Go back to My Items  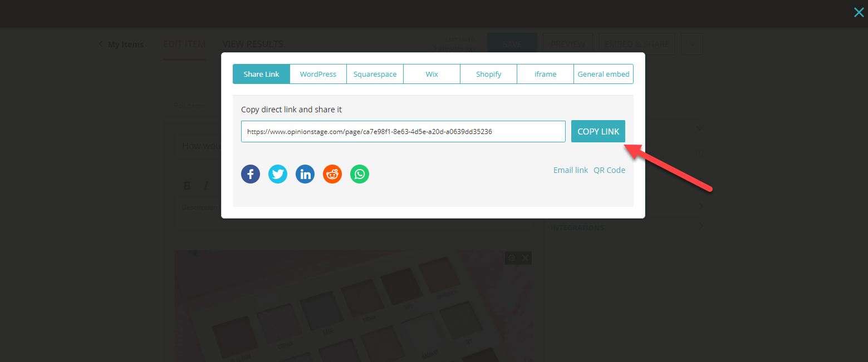click(x=121, y=44)
